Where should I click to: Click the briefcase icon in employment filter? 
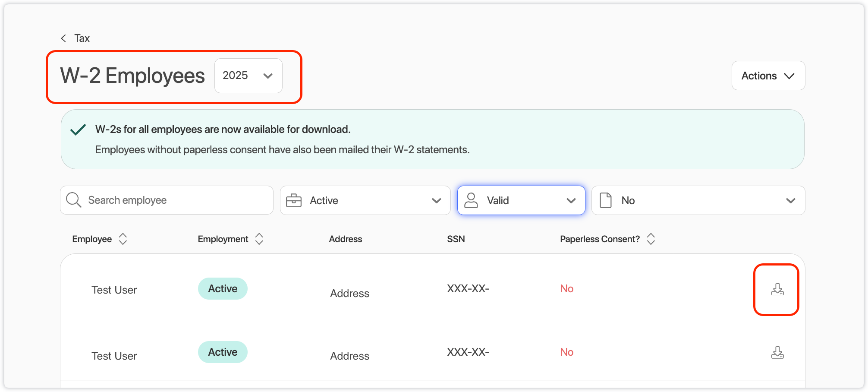(x=294, y=200)
